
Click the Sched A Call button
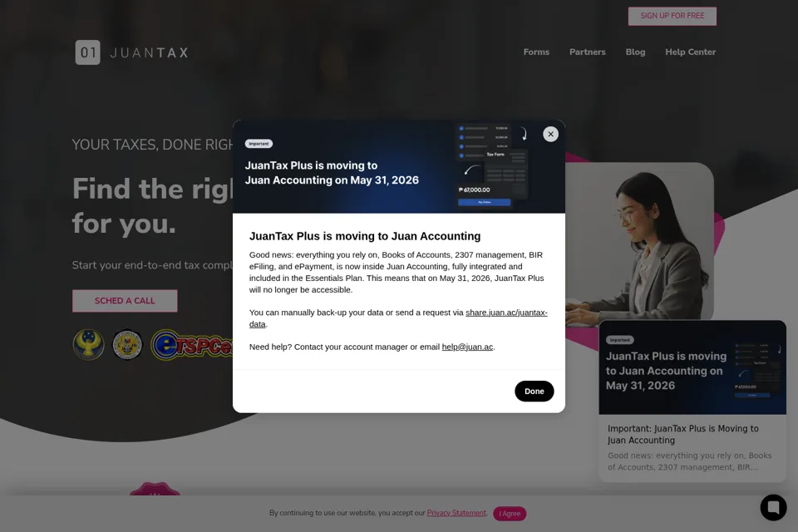click(x=125, y=301)
